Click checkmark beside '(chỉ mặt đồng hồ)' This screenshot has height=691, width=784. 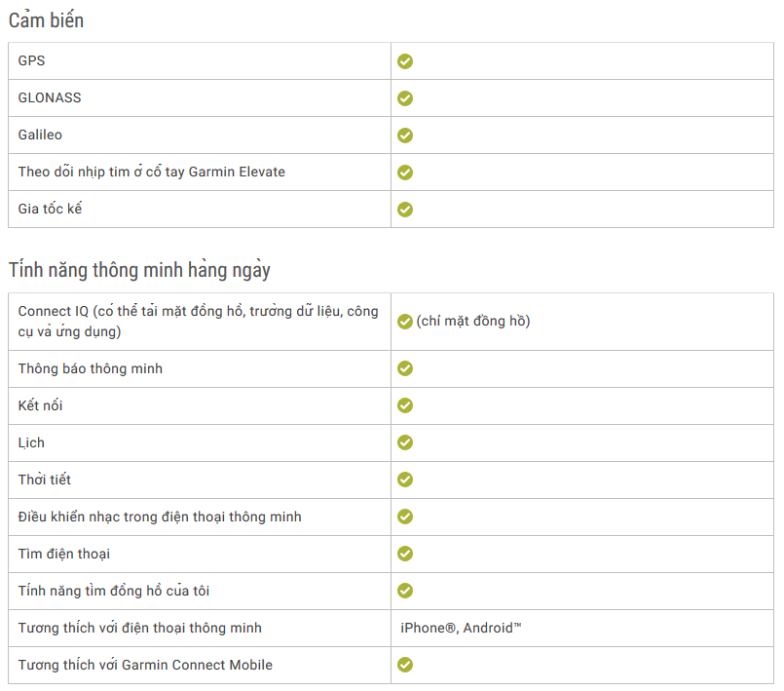405,322
